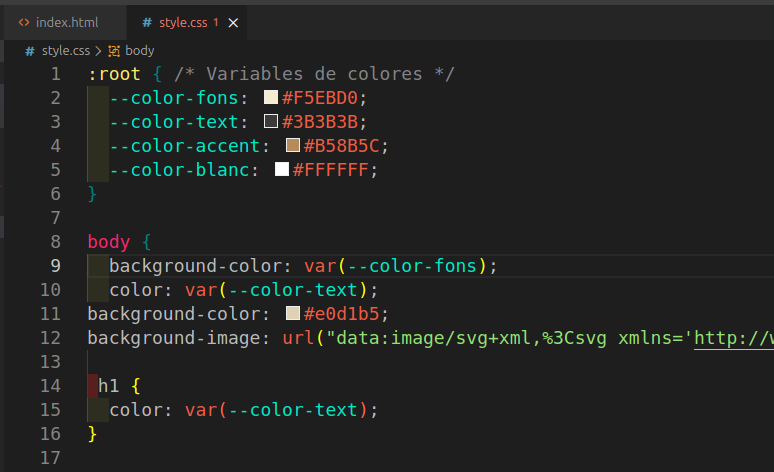Open color picker for #F5EBD0 swatch
The width and height of the screenshot is (774, 472).
pyautogui.click(x=271, y=98)
